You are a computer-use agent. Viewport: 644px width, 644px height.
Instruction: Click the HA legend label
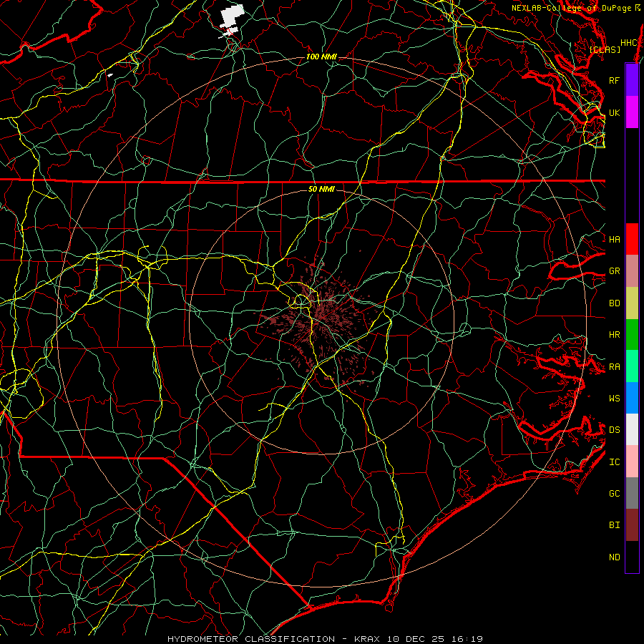coord(614,239)
